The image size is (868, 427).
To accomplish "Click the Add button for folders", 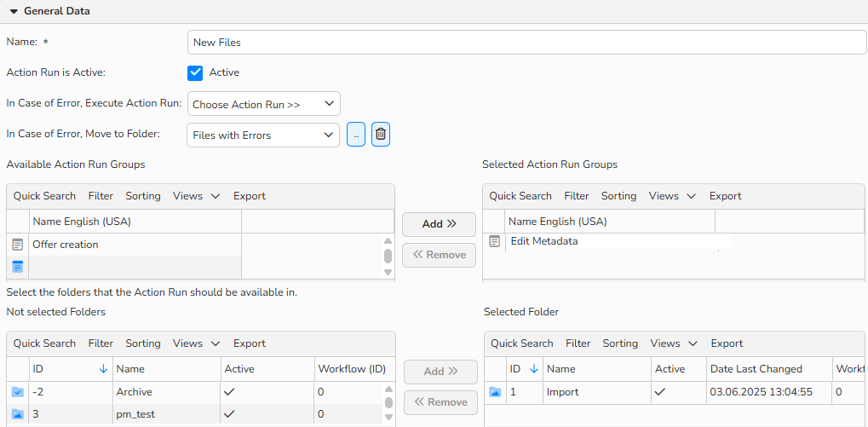I will tap(440, 372).
